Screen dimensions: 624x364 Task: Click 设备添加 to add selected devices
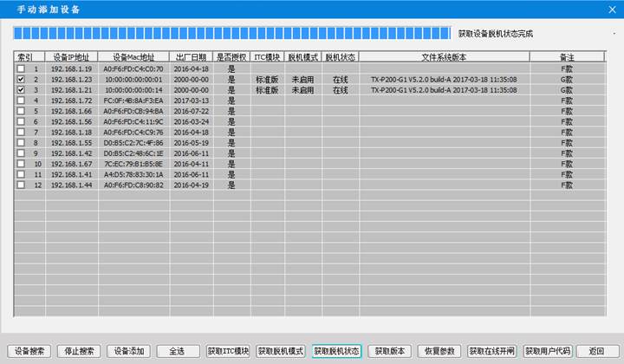point(128,351)
